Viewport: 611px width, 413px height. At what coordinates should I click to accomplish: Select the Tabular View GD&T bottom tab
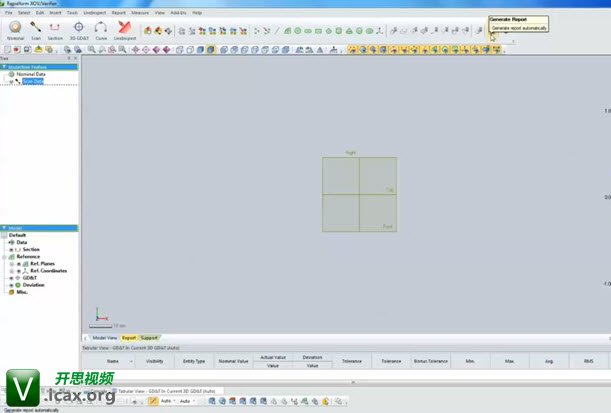pos(166,391)
